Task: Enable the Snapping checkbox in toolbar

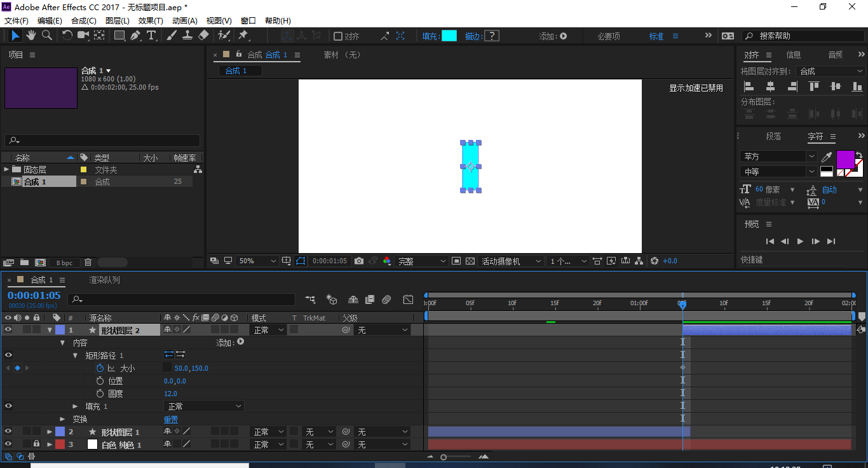Action: point(338,36)
